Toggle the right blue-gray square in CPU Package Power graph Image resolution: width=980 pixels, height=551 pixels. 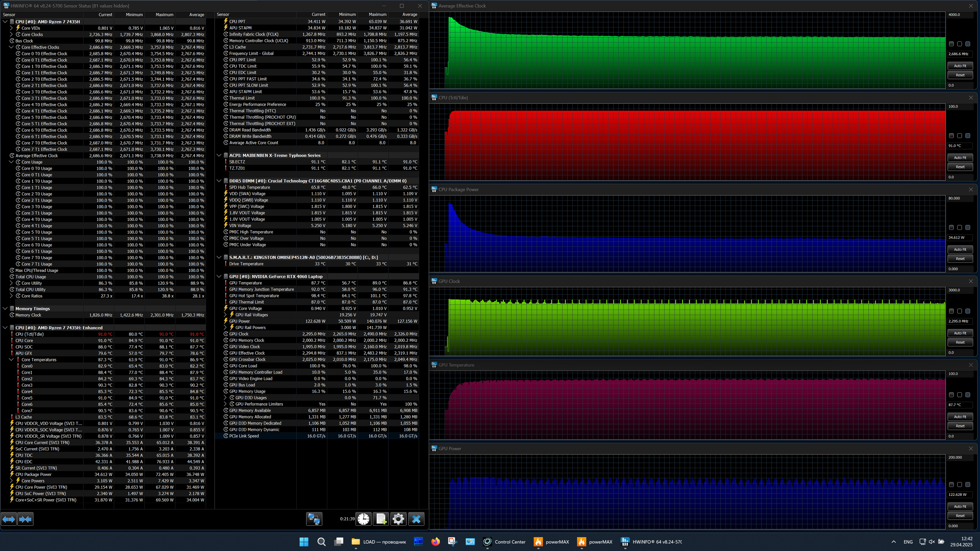968,228
